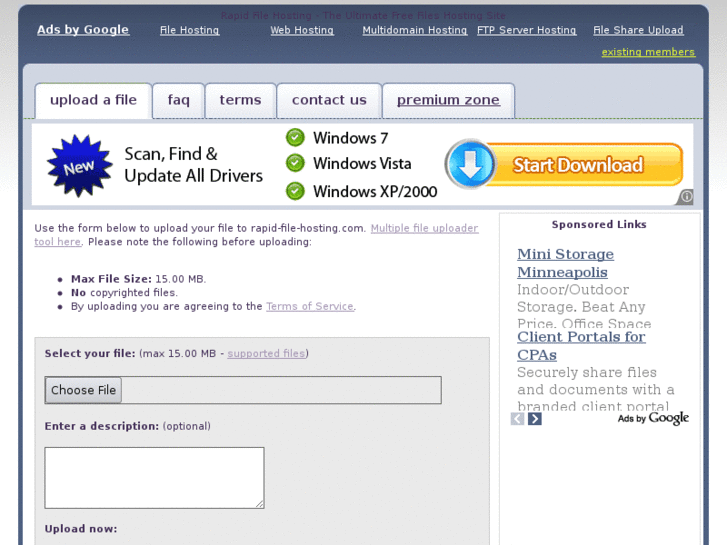This screenshot has width=727, height=545.
Task: Click the textarea resize grip corner
Action: pyautogui.click(x=260, y=504)
